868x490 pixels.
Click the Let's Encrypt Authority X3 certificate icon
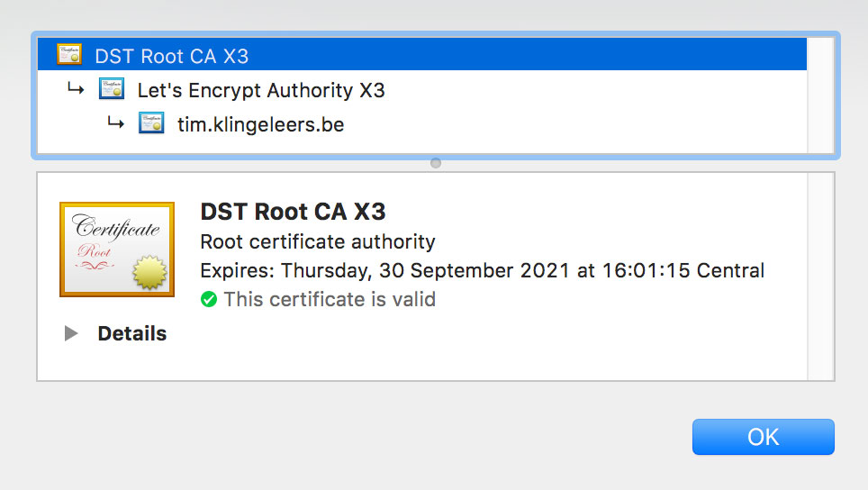point(112,88)
